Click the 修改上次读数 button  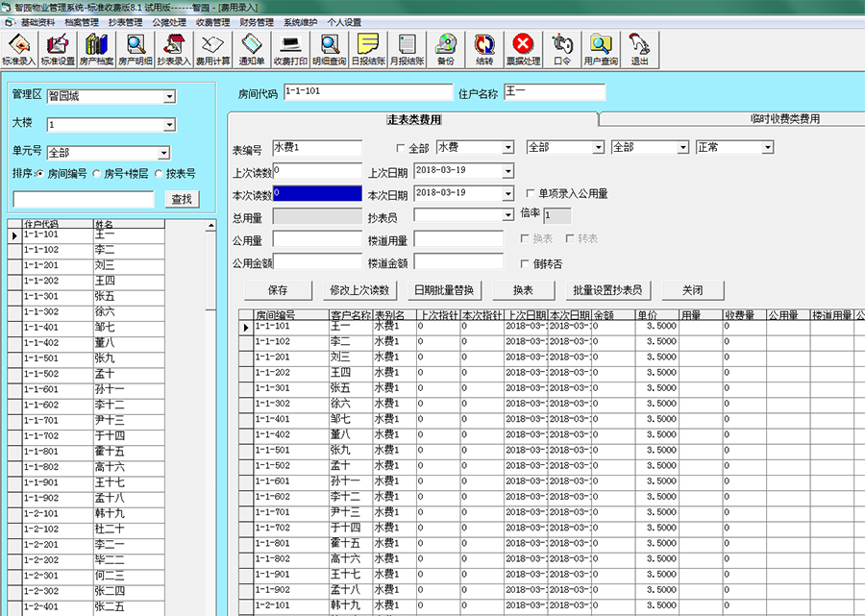pyautogui.click(x=359, y=290)
